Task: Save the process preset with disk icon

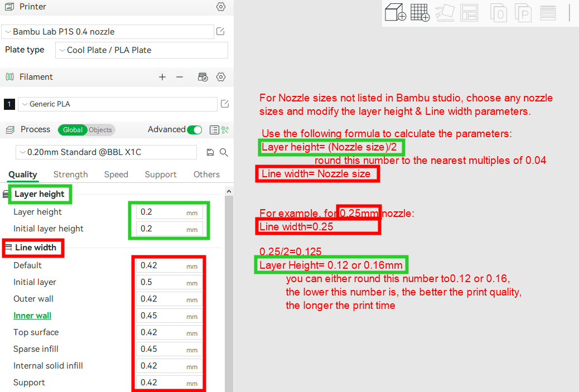Action: point(210,152)
